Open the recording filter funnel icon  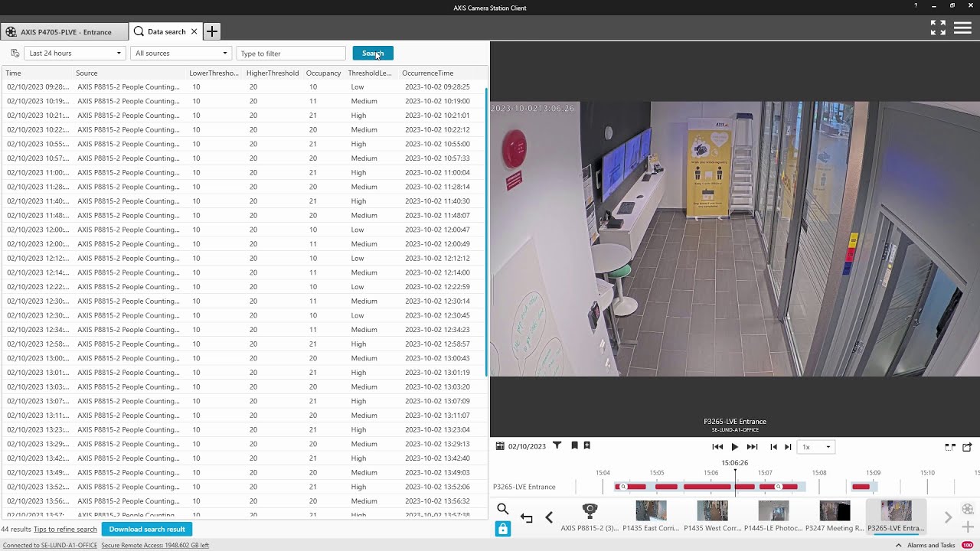point(557,445)
